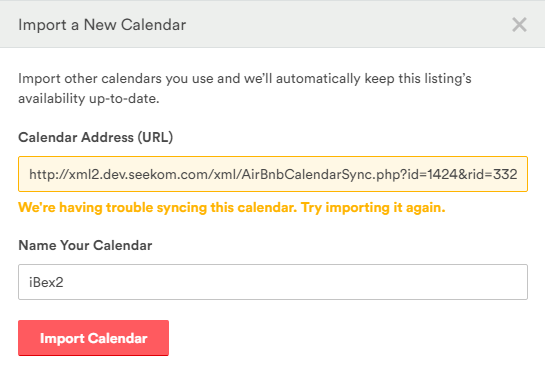Dismiss dialog using the X icon

(519, 25)
